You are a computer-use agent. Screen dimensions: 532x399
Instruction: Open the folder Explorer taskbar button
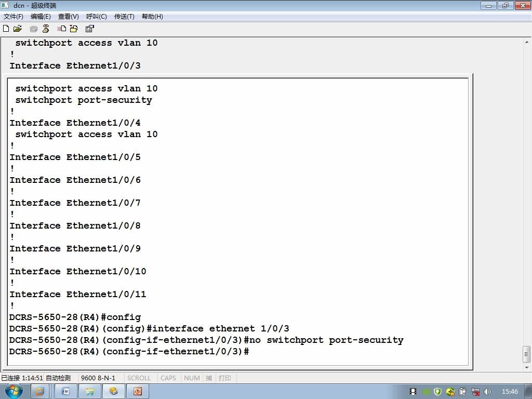point(89,392)
